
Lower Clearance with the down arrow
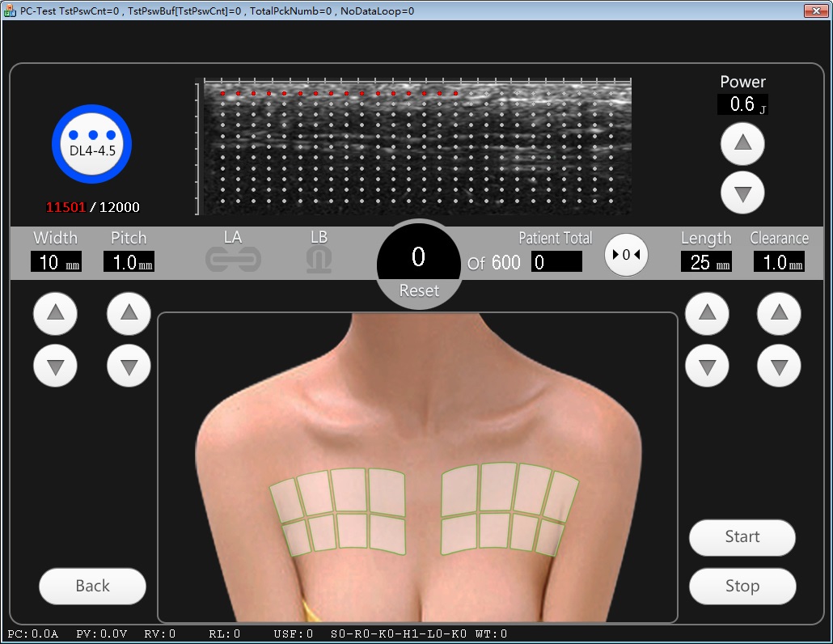pyautogui.click(x=779, y=366)
